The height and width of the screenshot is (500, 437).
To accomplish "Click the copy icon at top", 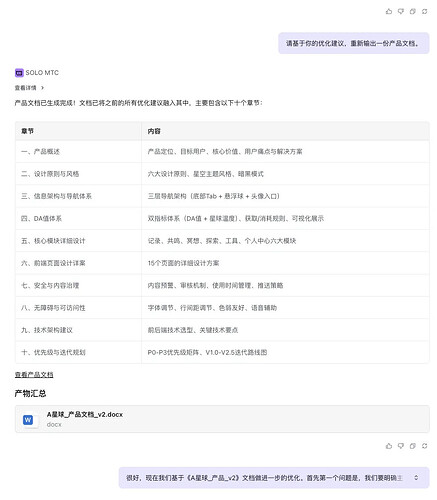I will pos(413,11).
